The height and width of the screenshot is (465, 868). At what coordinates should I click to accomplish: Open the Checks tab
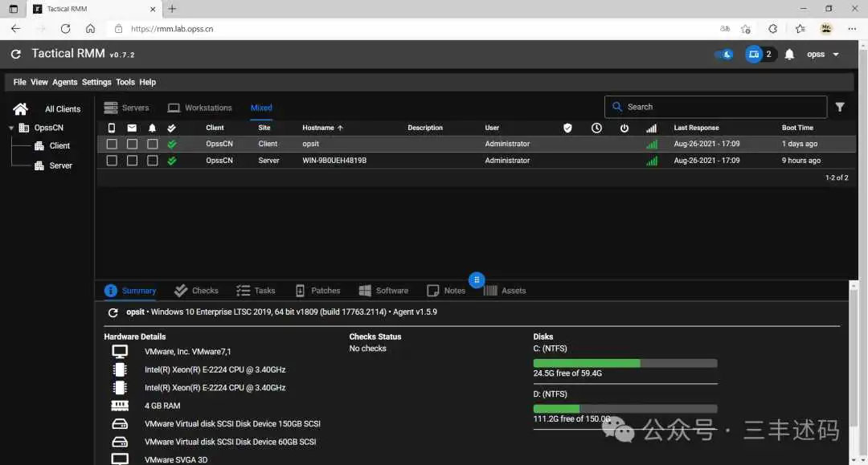click(x=196, y=291)
